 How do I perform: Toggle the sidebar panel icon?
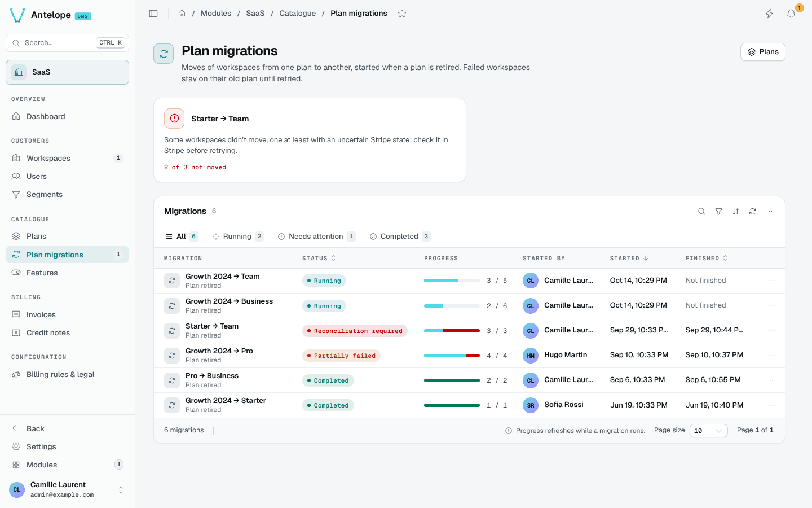[153, 14]
